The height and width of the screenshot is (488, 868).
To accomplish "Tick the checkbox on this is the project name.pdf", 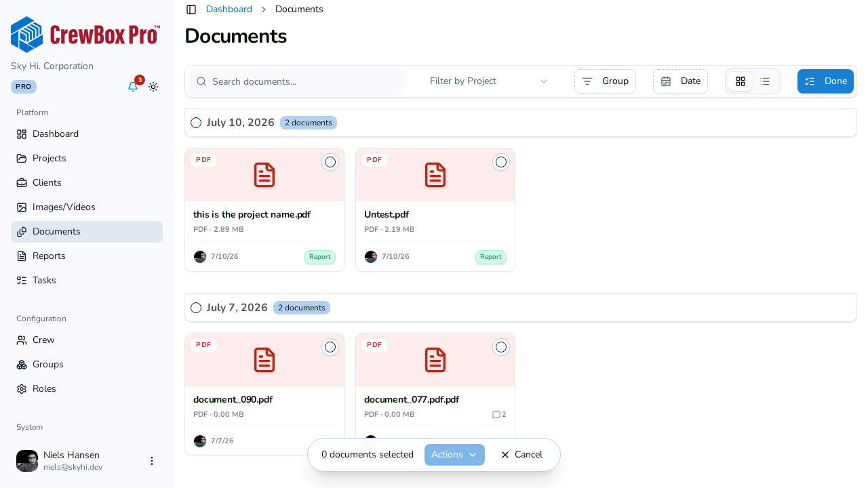I will point(330,162).
